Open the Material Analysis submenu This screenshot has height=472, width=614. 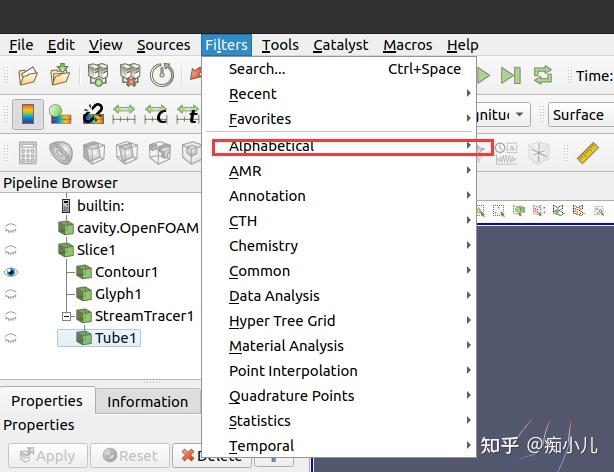[339, 346]
